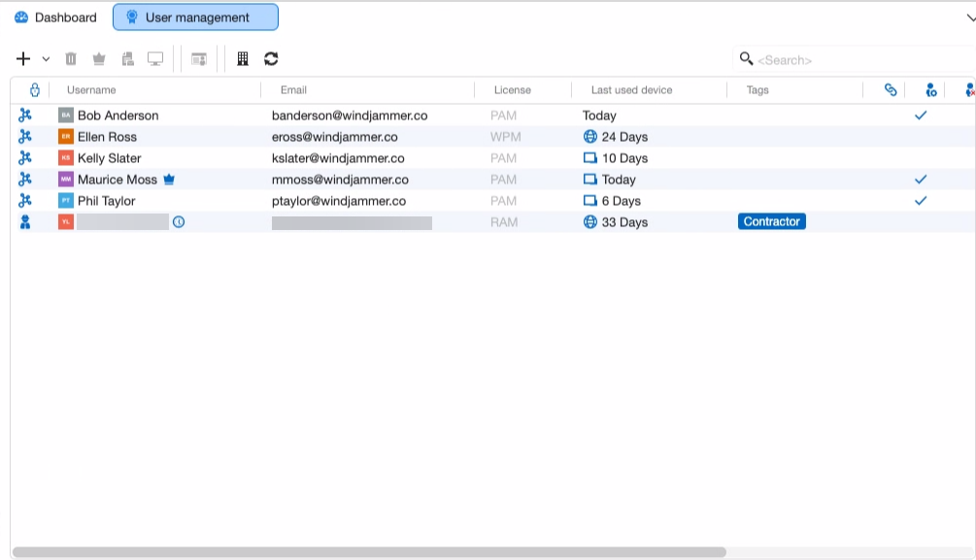Image resolution: width=976 pixels, height=560 pixels.
Task: Click the user type column header icon
Action: [35, 90]
